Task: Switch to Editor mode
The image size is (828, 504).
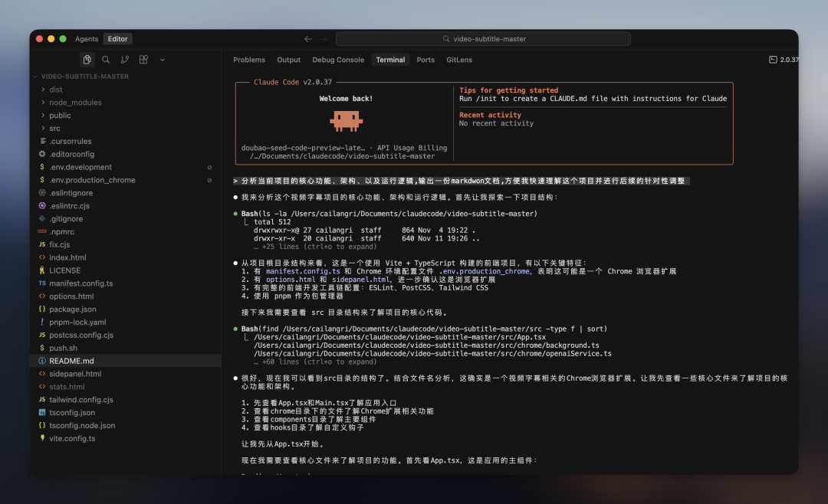Action: click(x=118, y=38)
